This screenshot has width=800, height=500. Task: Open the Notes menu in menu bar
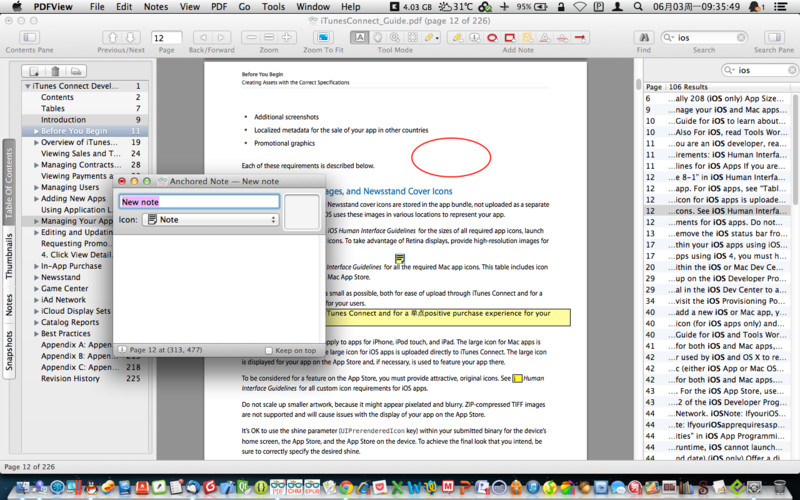(x=156, y=7)
